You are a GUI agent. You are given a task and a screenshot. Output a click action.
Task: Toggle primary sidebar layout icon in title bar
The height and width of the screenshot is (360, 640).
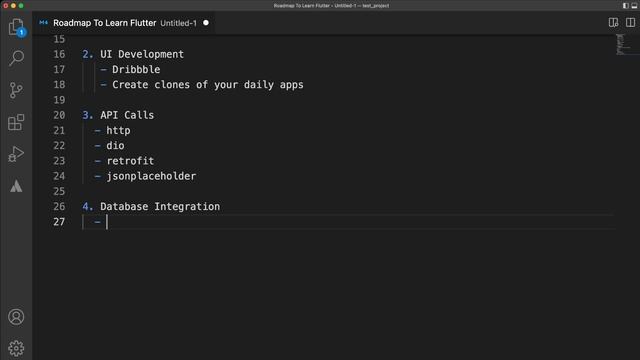625,6
